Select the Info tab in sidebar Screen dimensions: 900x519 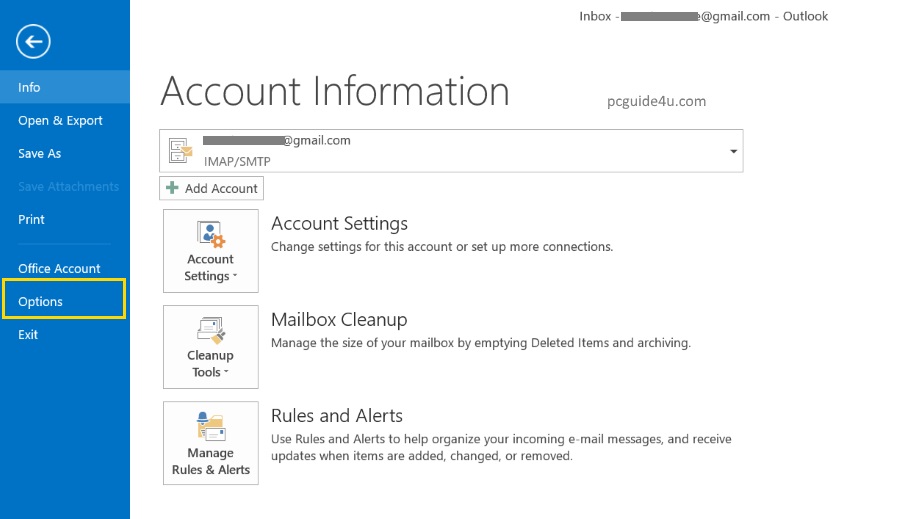pos(30,87)
